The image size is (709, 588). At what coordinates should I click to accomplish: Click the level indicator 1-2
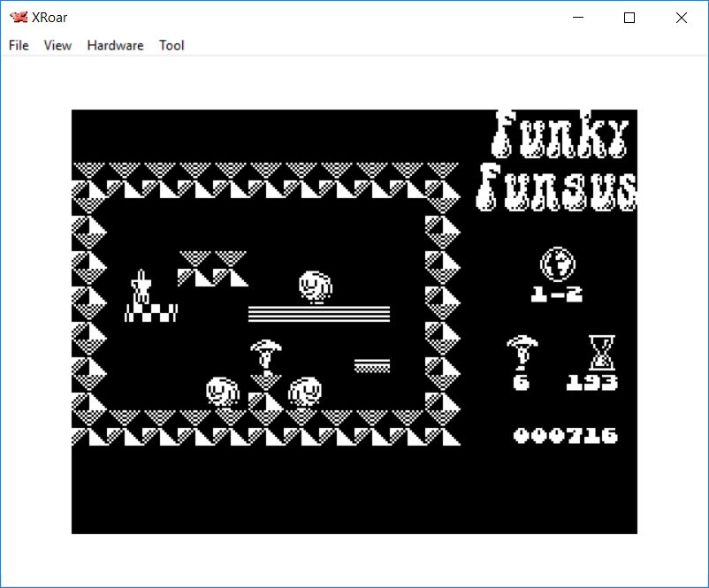[557, 295]
